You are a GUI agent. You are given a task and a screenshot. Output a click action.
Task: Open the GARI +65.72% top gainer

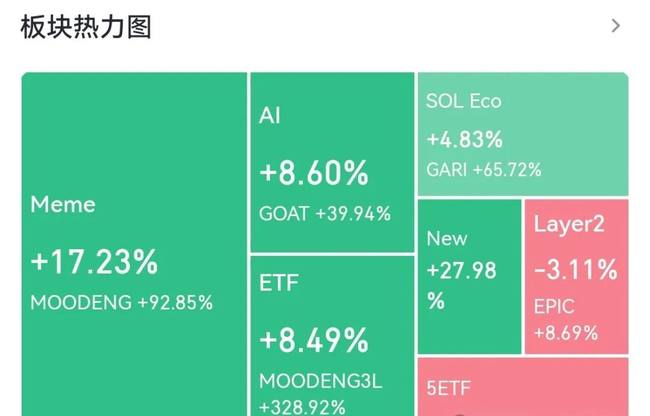[484, 169]
